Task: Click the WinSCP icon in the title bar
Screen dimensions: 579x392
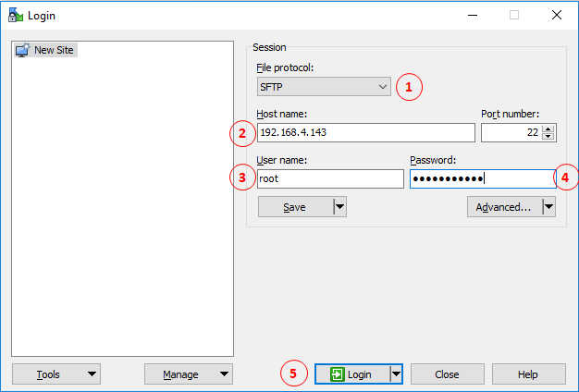Action: pos(15,15)
